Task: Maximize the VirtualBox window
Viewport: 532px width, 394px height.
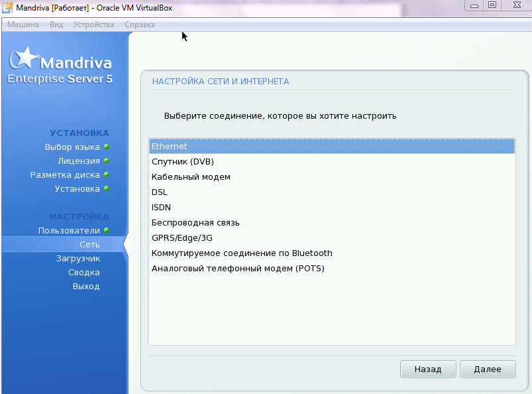Action: [x=492, y=5]
